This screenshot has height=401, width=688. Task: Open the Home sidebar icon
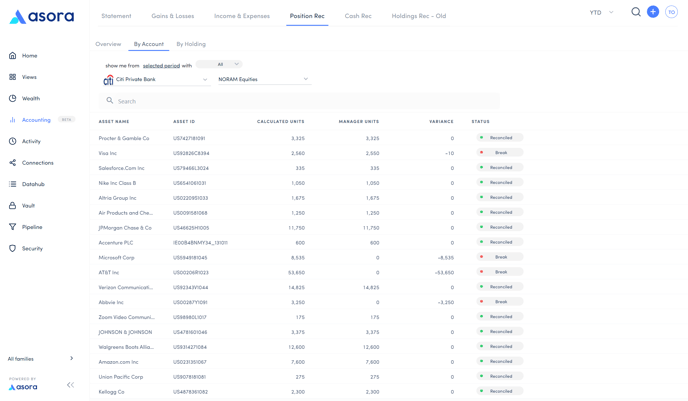coord(13,56)
